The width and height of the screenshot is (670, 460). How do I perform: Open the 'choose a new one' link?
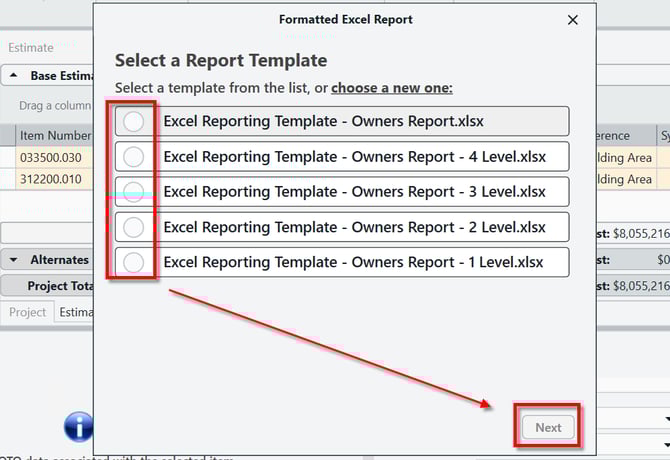(x=391, y=88)
